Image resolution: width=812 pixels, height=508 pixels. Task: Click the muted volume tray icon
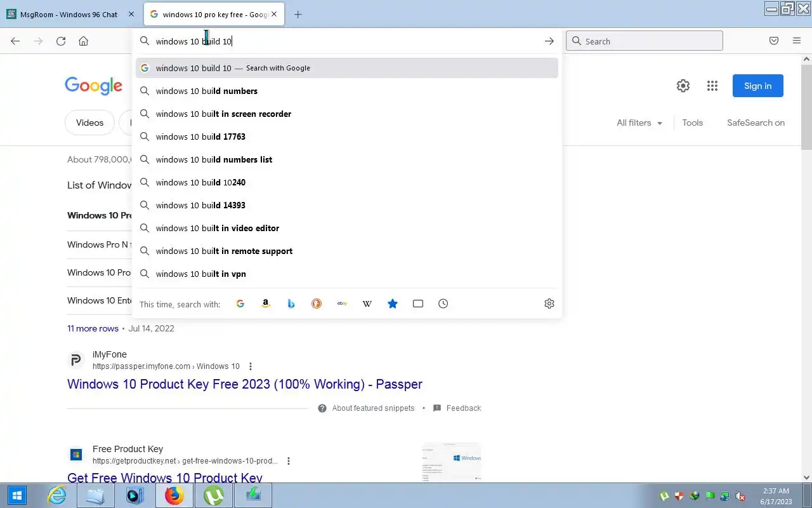(739, 496)
